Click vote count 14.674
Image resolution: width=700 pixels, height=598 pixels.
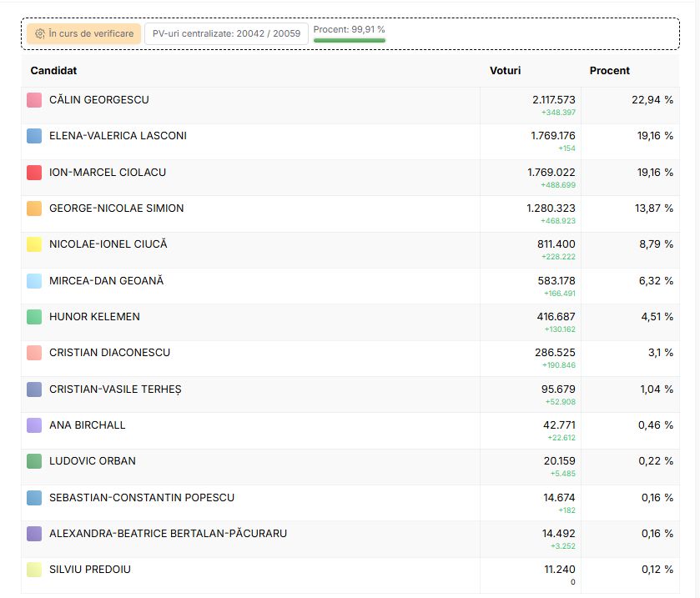[559, 498]
